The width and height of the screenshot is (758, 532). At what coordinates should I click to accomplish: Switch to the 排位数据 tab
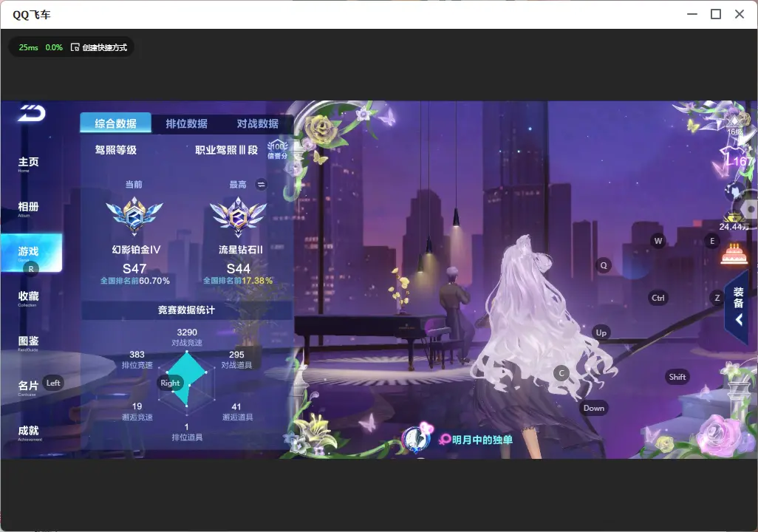[187, 123]
